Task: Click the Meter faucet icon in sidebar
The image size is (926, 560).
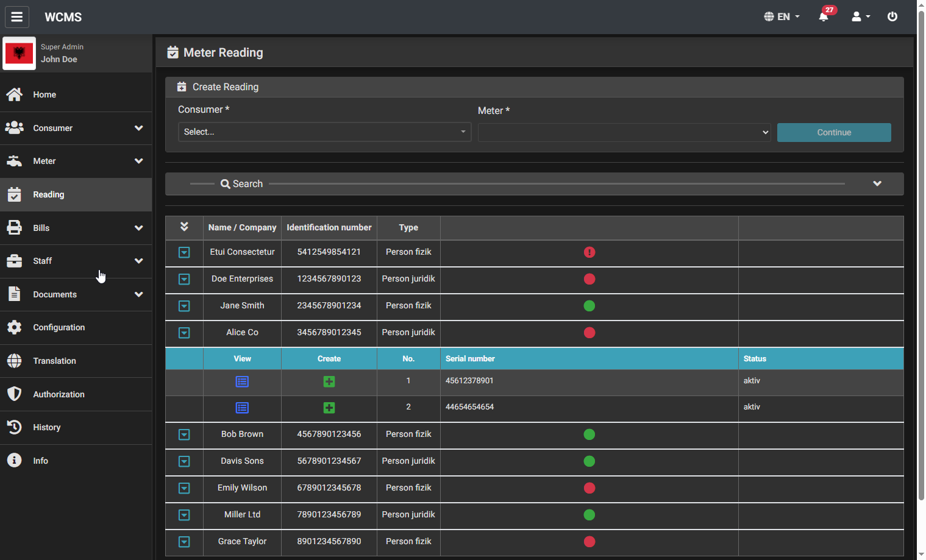Action: [x=15, y=161]
